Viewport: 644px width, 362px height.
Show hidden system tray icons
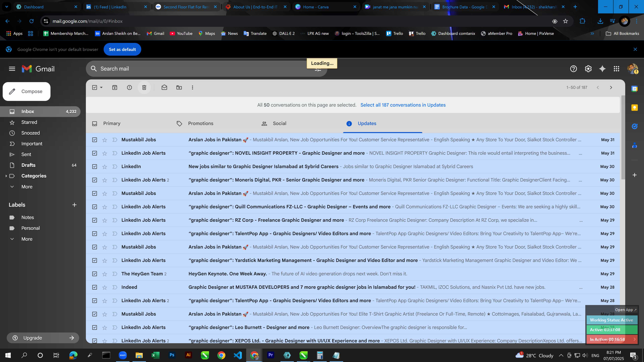[561, 355]
